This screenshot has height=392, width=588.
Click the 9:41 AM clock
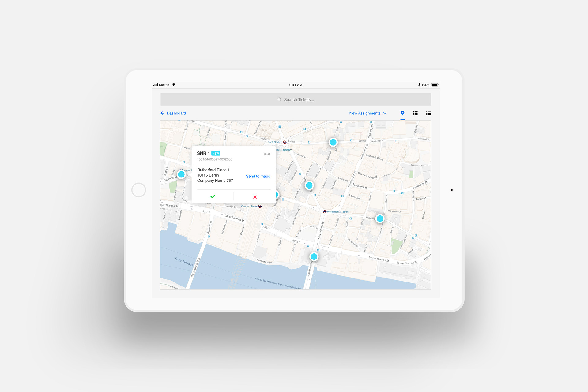296,85
